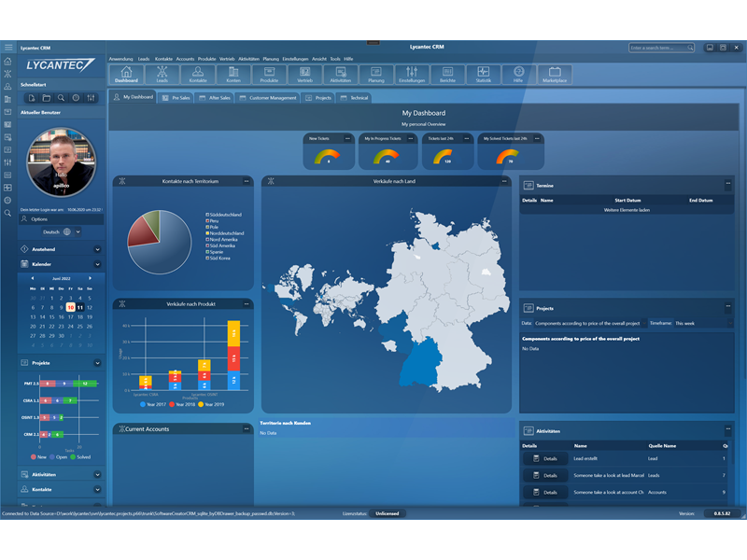747x560 pixels.
Task: Switch to the Pre Sales tab
Action: [x=176, y=98]
